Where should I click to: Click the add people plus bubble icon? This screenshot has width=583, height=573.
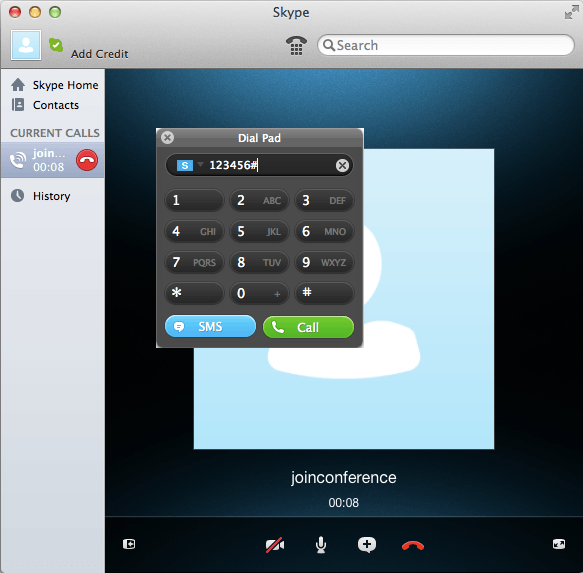pyautogui.click(x=367, y=545)
